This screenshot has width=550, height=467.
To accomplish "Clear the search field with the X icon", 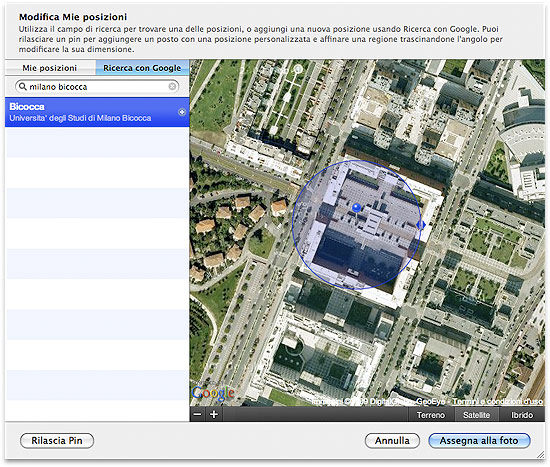I will [x=172, y=86].
